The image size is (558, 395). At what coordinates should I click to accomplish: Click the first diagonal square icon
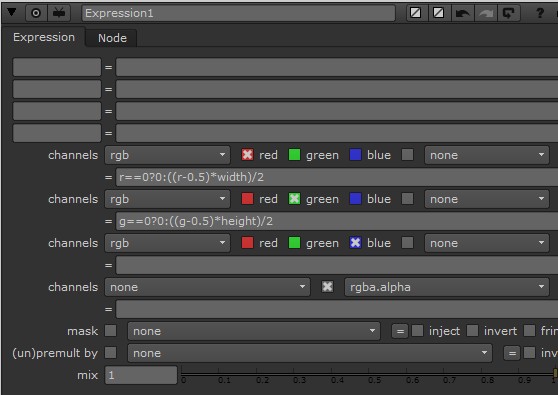[416, 13]
